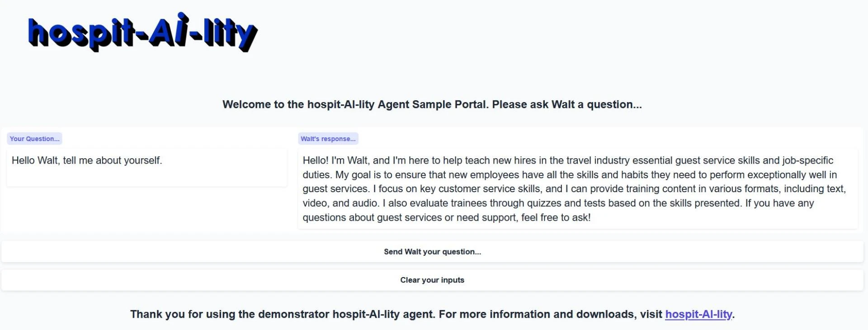Click the Walt's response label badge
This screenshot has width=868, height=330.
[329, 139]
